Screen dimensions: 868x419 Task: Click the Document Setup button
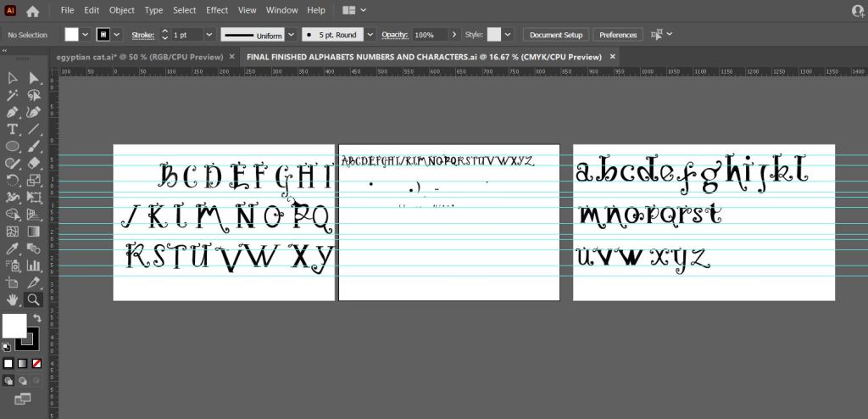click(556, 35)
